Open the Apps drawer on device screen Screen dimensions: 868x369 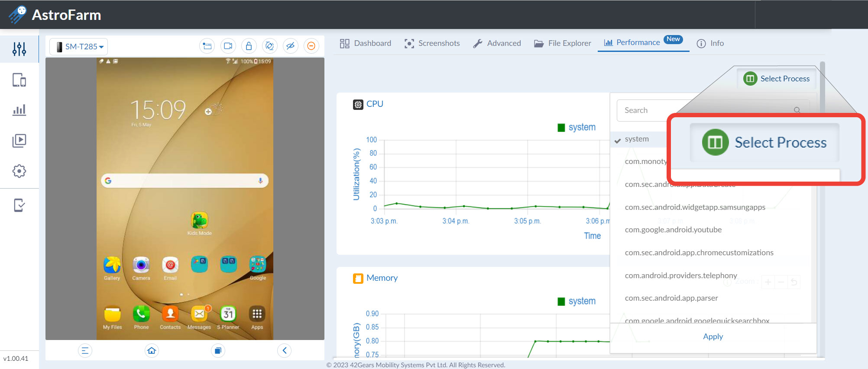[257, 318]
